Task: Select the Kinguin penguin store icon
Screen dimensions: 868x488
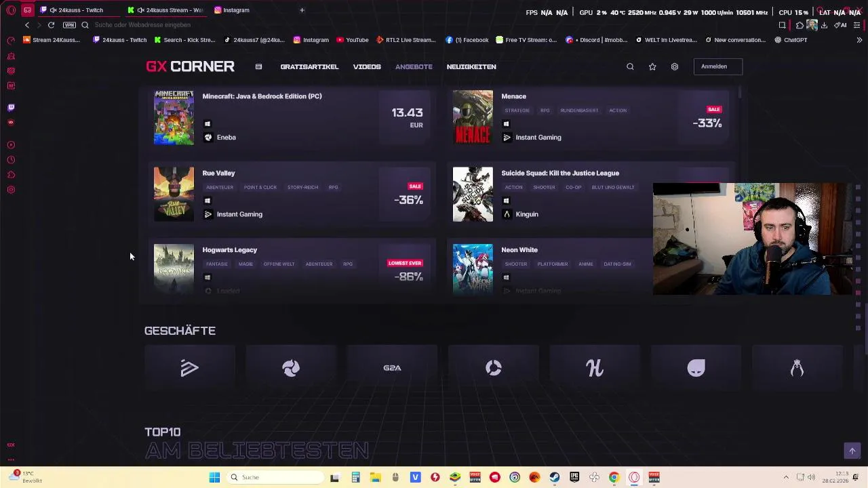Action: pyautogui.click(x=797, y=368)
